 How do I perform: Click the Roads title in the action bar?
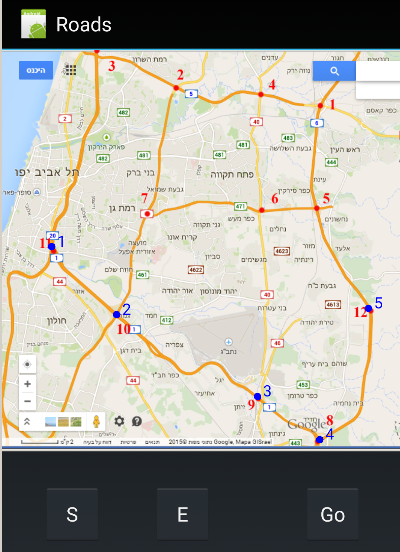point(84,24)
